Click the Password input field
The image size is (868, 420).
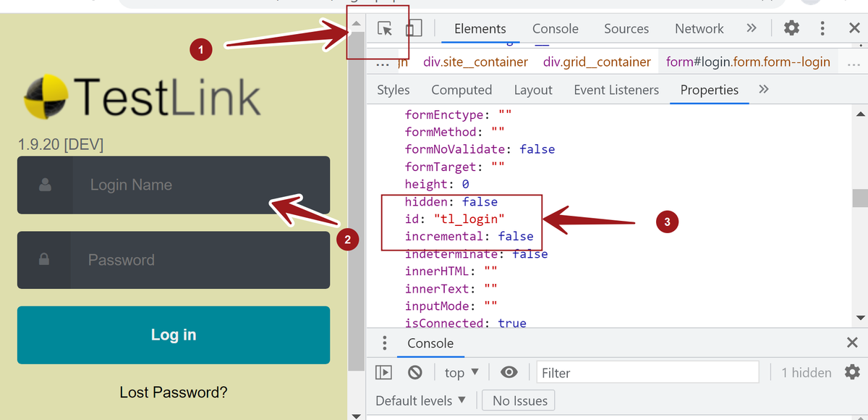tap(174, 260)
